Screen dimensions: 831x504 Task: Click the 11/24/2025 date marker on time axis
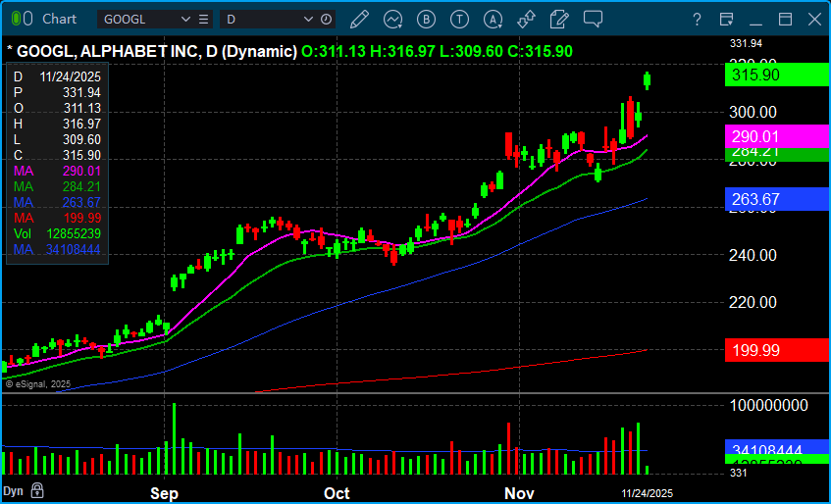coord(648,493)
